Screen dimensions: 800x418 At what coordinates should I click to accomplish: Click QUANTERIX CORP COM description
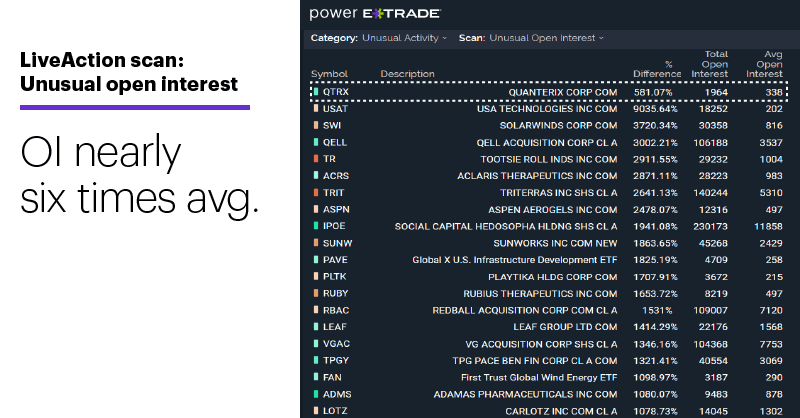pos(563,92)
